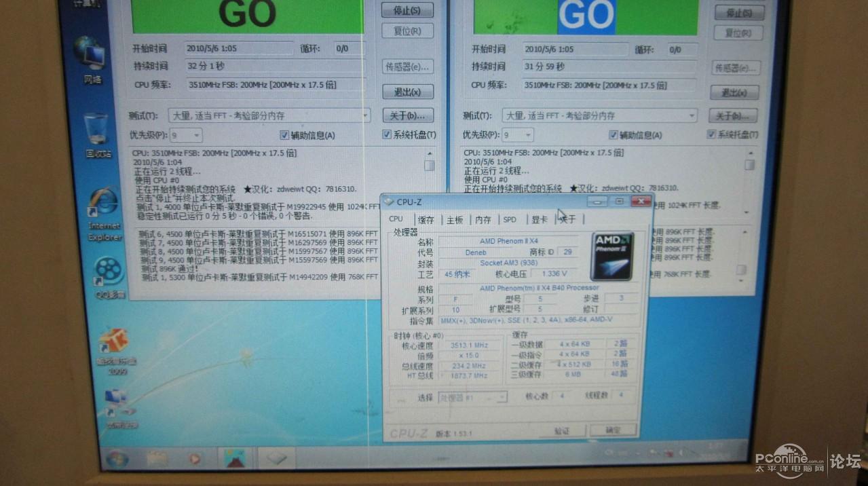Switch to the CPU tab in CPU-Z
Viewport: 868px width, 486px height.
tap(396, 219)
